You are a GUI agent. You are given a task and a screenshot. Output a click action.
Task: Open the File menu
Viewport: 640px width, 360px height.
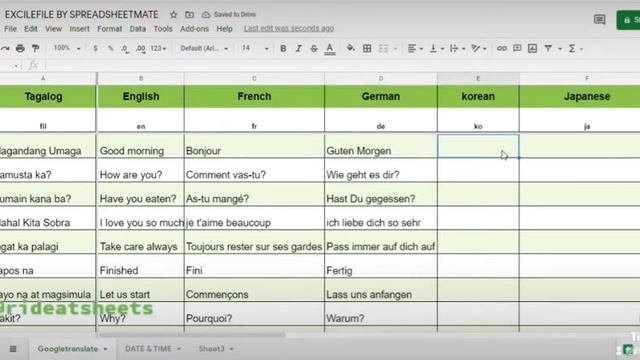tap(10, 29)
